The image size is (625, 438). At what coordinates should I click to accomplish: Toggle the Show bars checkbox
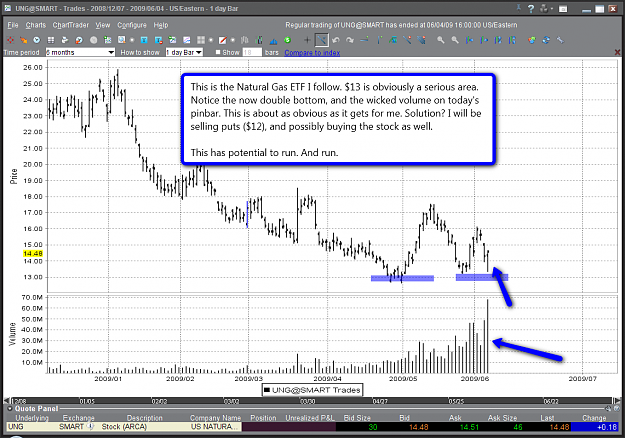(x=218, y=52)
